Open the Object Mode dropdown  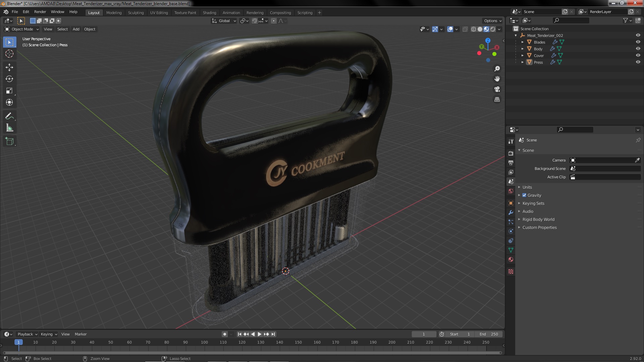[22, 29]
